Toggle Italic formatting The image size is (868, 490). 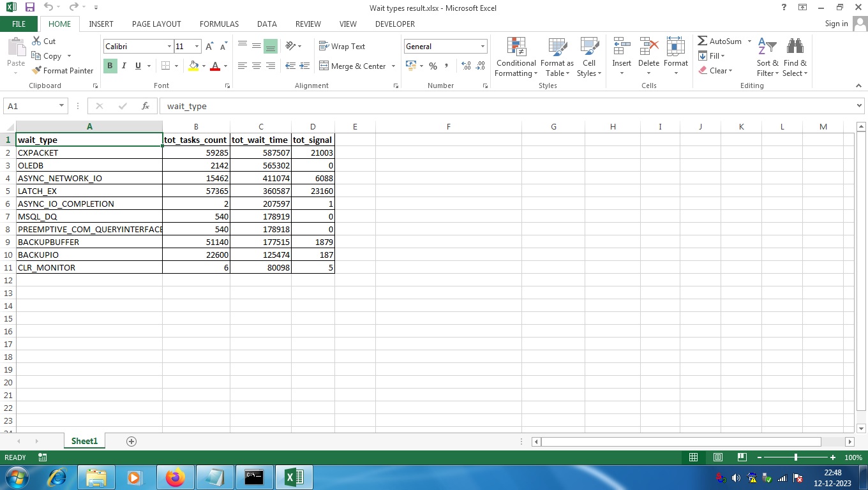pyautogui.click(x=124, y=66)
